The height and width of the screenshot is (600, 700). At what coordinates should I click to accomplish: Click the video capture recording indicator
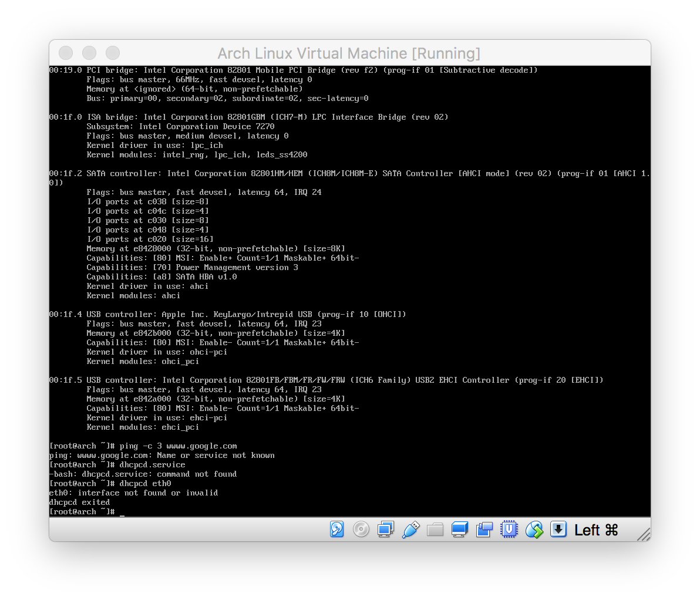click(484, 530)
